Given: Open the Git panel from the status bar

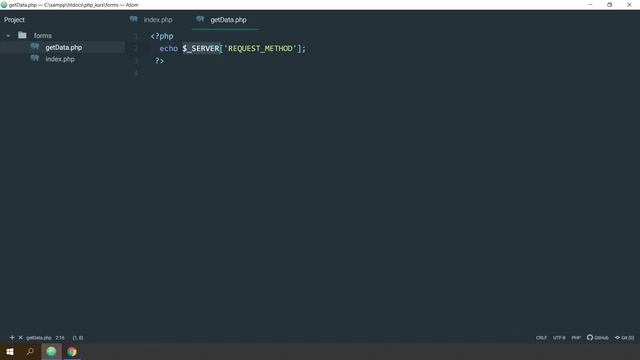Looking at the screenshot, I should coord(624,338).
